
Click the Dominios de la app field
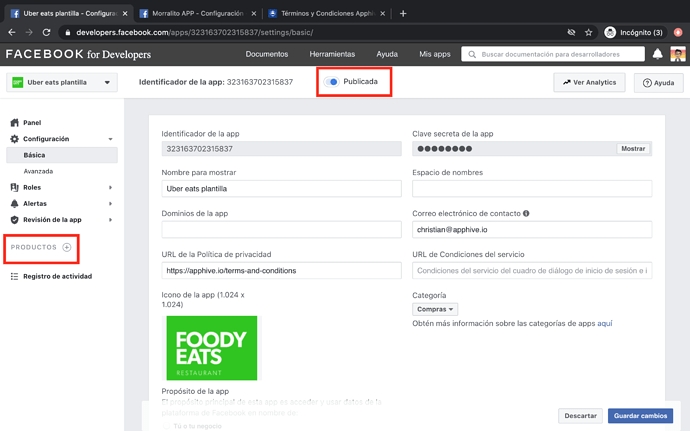281,229
